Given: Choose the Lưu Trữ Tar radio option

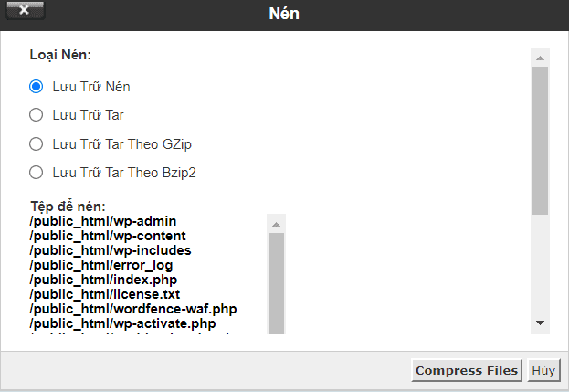Looking at the screenshot, I should click(x=37, y=115).
